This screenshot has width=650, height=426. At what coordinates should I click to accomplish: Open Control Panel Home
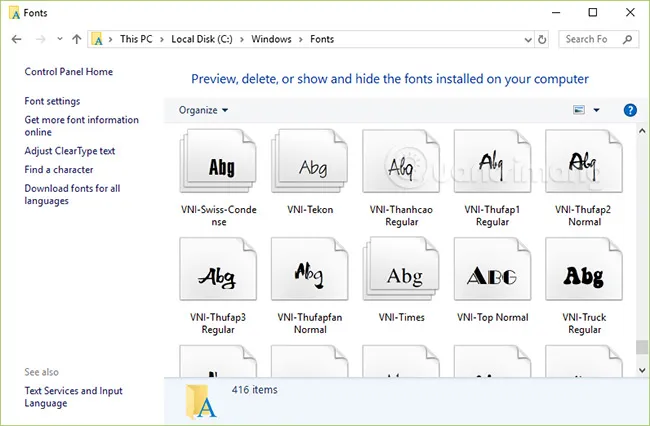pyautogui.click(x=68, y=72)
